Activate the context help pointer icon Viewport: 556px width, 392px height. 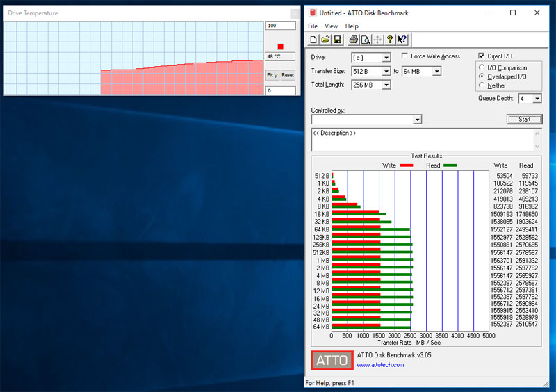[402, 40]
